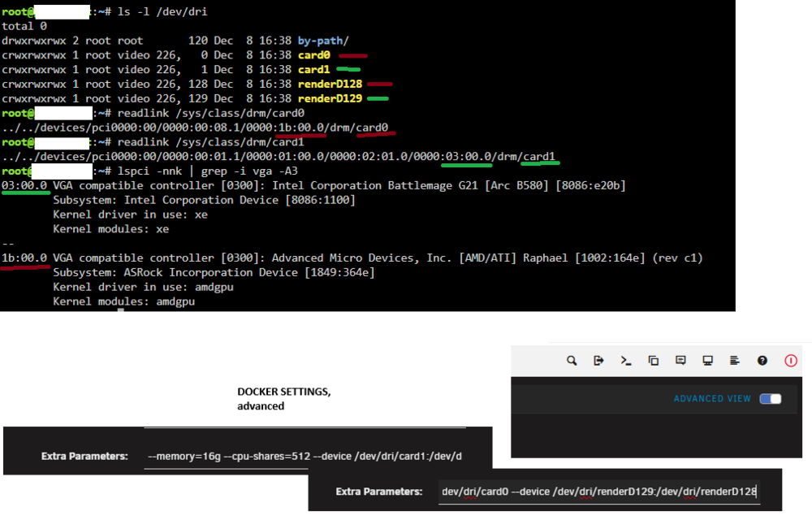
Task: Open the log lines icon
Action: tap(734, 361)
